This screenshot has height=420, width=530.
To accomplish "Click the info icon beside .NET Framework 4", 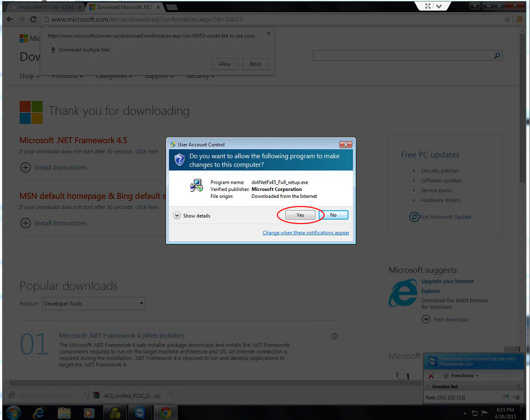I will [x=334, y=336].
